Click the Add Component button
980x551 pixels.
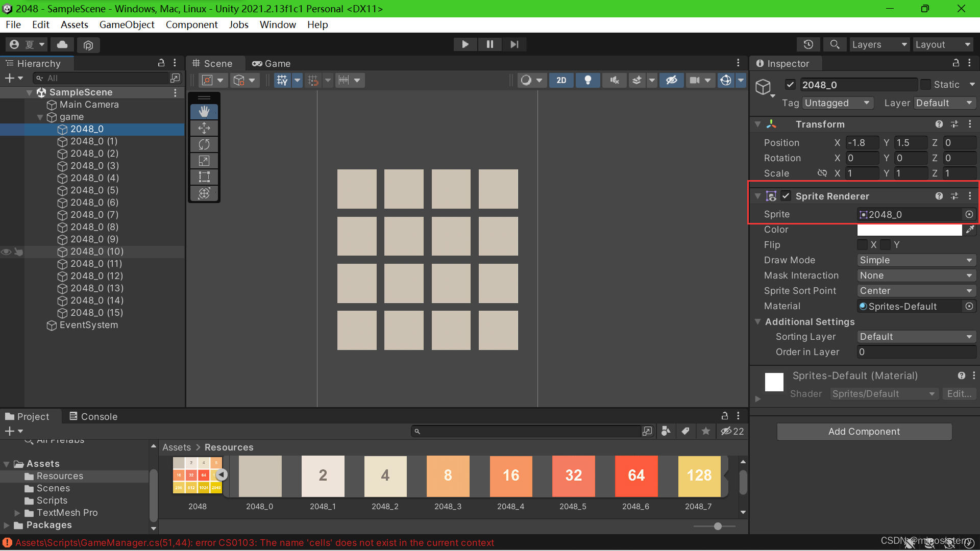tap(864, 432)
